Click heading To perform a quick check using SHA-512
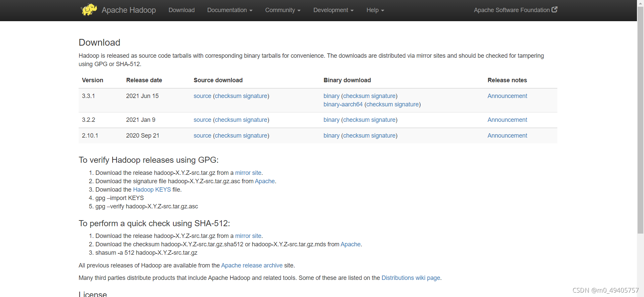The width and height of the screenshot is (644, 297). tap(154, 224)
